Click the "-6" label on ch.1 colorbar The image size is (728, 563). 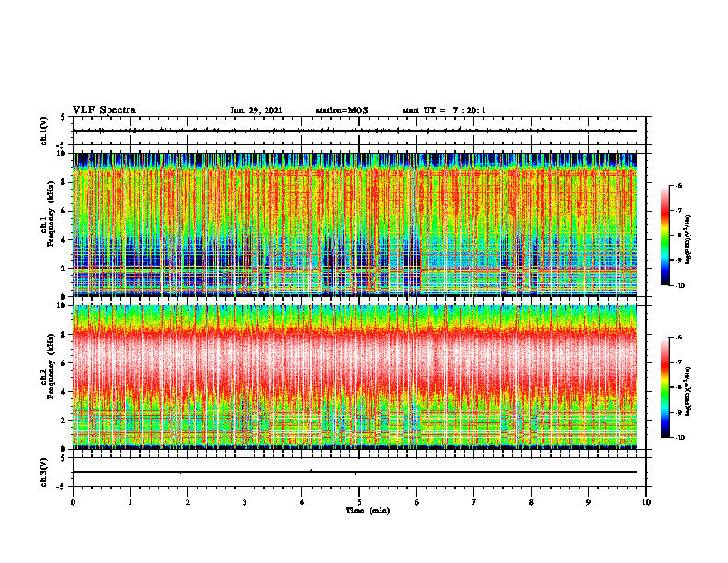coord(679,185)
